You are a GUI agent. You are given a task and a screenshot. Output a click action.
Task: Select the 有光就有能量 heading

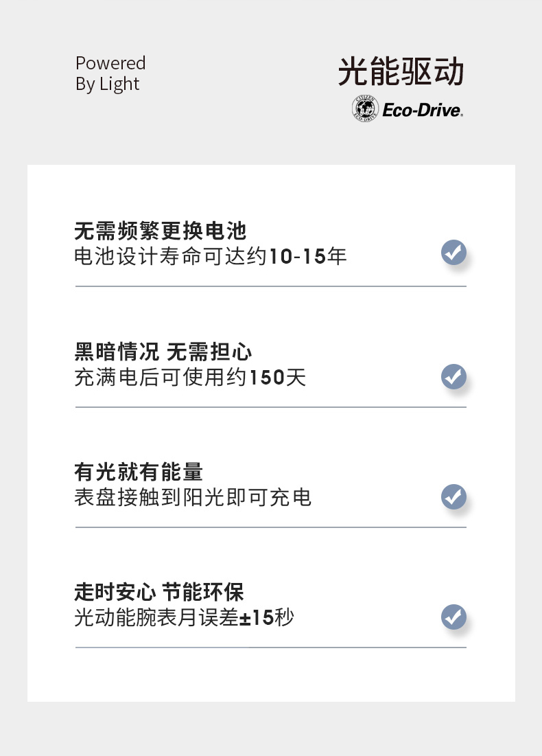tap(139, 472)
